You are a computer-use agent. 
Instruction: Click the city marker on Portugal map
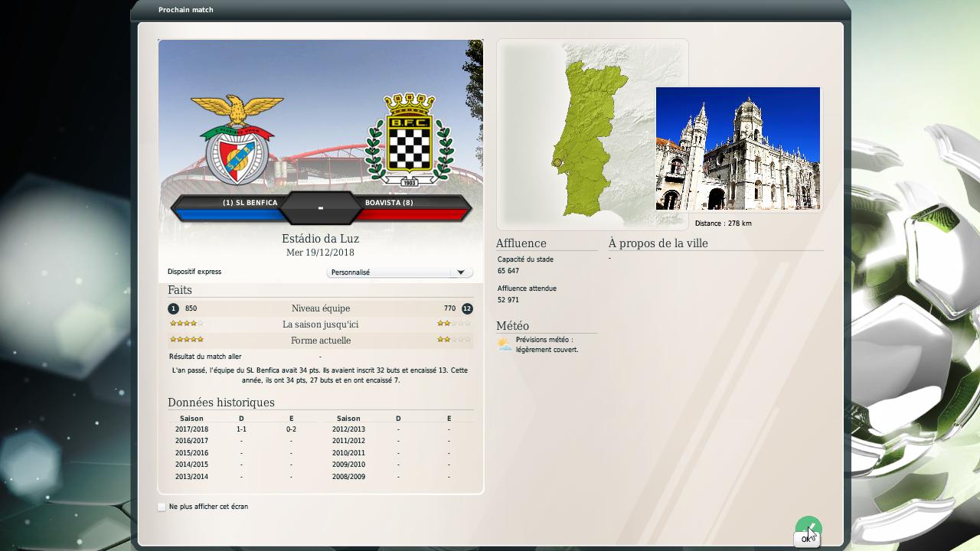pyautogui.click(x=557, y=163)
